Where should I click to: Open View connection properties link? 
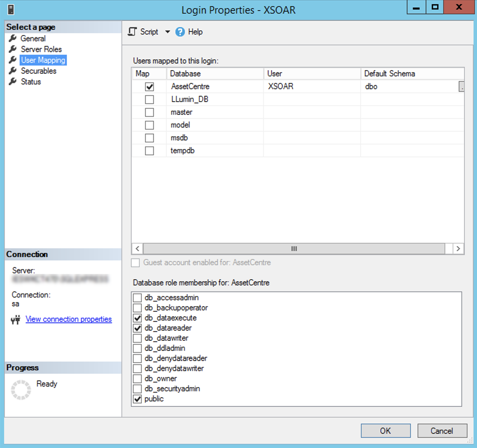[68, 319]
